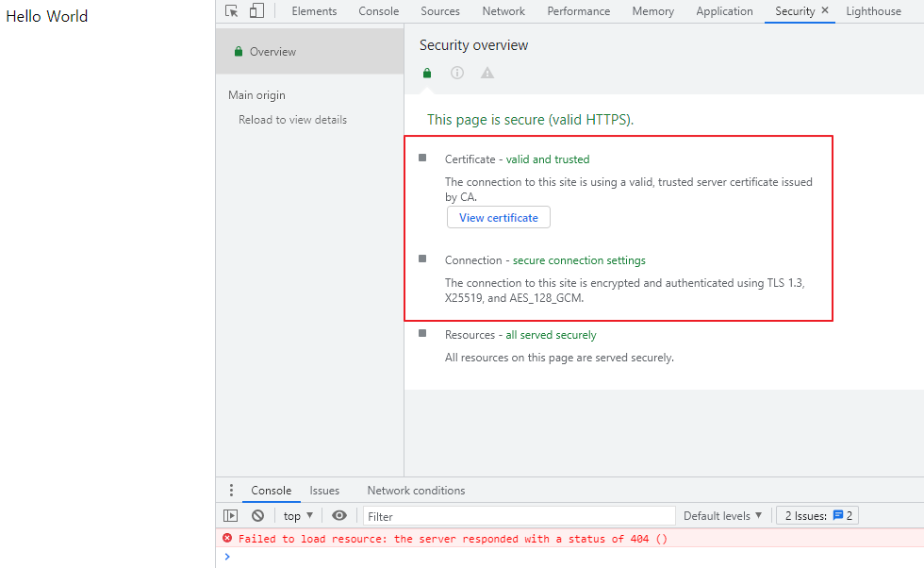Select Overview in the security sidebar

tap(272, 52)
